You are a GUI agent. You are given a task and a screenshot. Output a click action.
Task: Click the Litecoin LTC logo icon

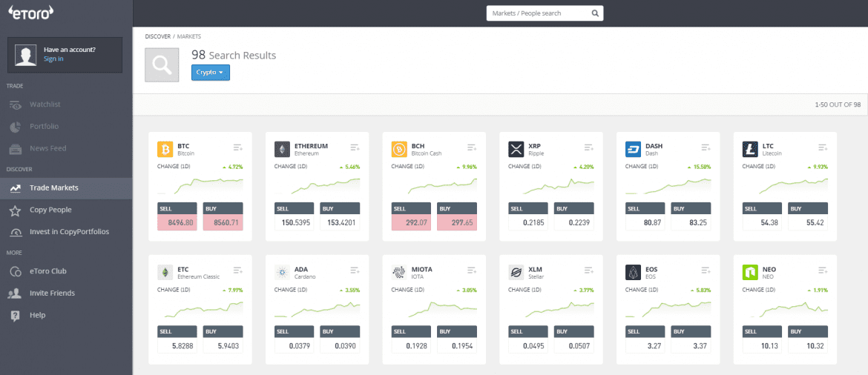pyautogui.click(x=750, y=150)
